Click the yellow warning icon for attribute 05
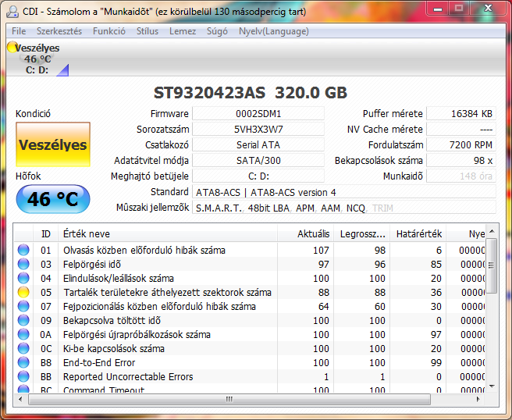 (23, 292)
